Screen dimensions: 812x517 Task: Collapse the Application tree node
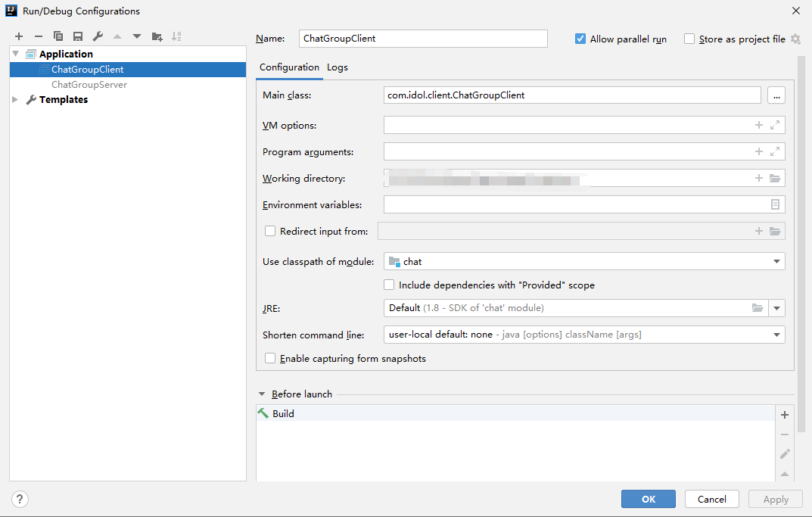click(x=16, y=54)
